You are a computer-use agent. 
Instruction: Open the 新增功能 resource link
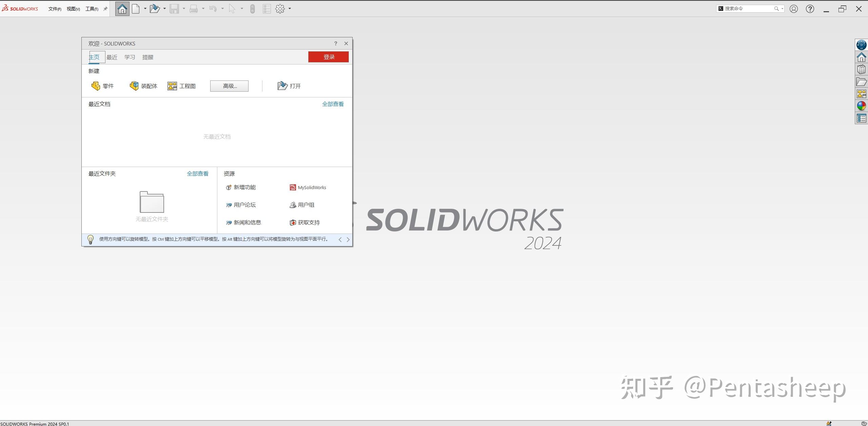(x=241, y=187)
